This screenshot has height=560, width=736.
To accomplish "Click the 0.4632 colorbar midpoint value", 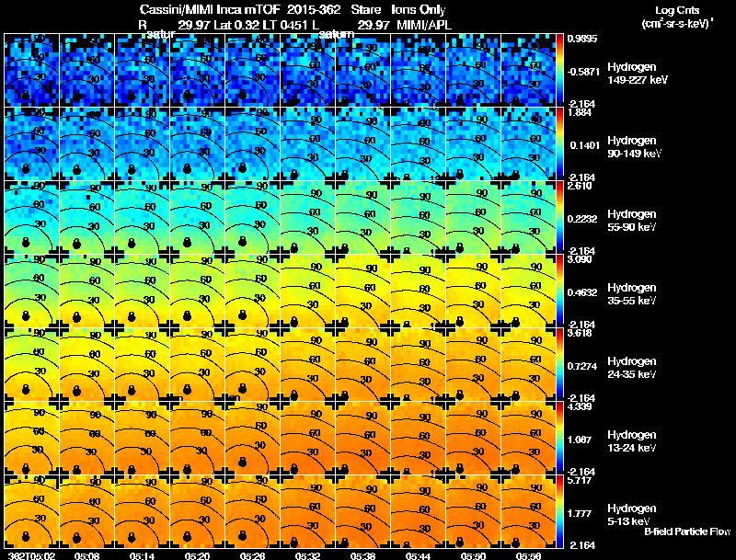I will pyautogui.click(x=582, y=292).
